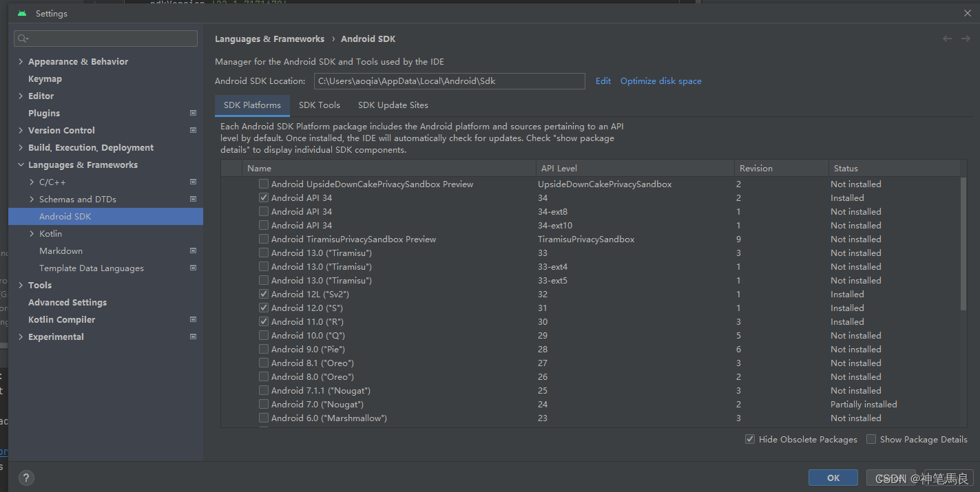Sort table by Status column header
Screen dimensions: 980x492
894,168
